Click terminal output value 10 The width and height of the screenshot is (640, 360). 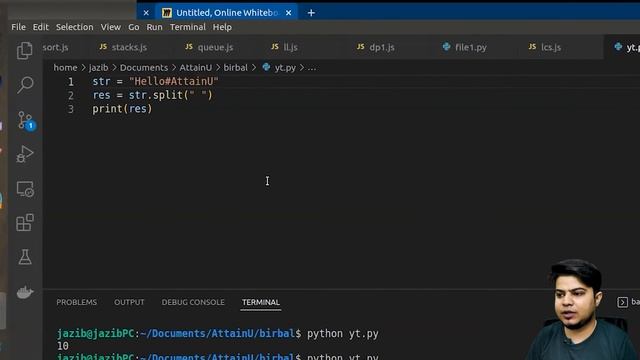tap(63, 346)
